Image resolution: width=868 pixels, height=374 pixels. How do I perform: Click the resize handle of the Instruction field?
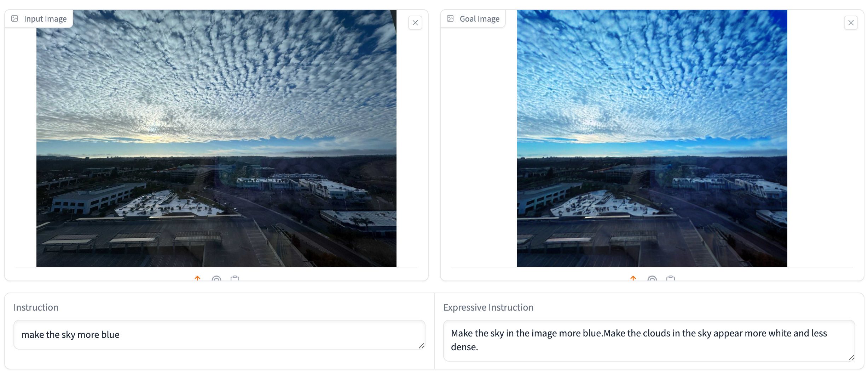click(x=421, y=346)
